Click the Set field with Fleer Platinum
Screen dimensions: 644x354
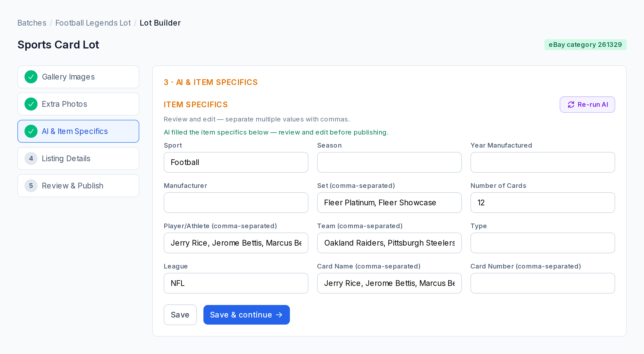[389, 203]
